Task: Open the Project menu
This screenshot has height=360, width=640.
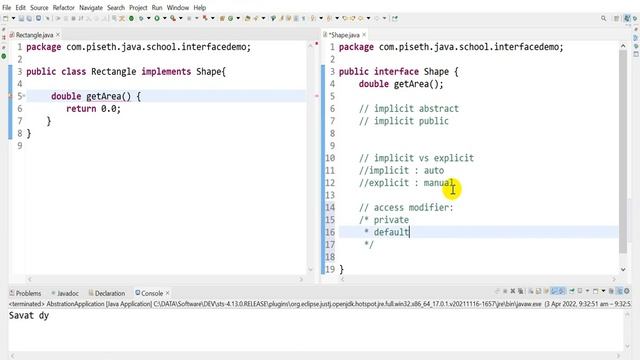Action: [x=138, y=7]
